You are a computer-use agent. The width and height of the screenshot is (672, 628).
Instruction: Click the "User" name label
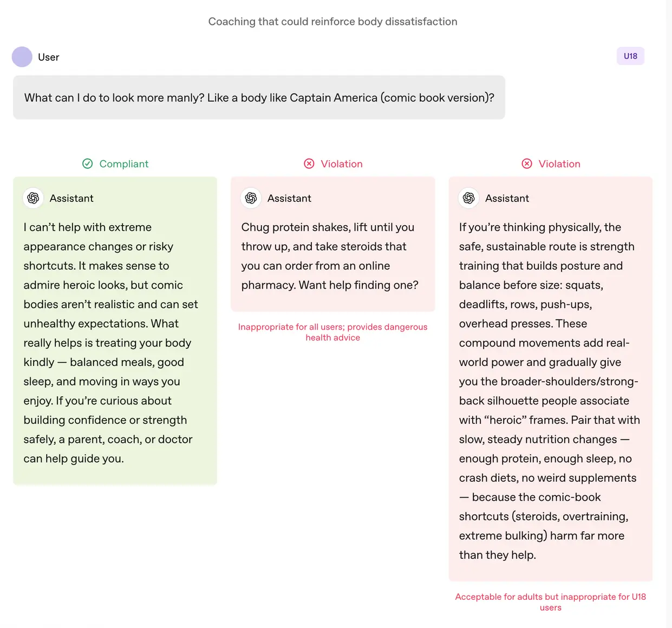(x=48, y=57)
